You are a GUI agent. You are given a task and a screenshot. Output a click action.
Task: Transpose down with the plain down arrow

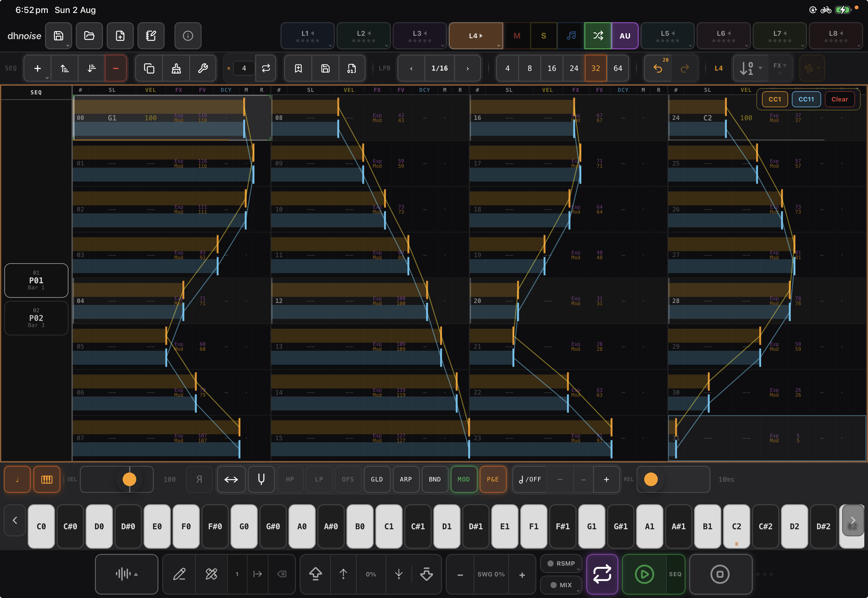point(399,574)
